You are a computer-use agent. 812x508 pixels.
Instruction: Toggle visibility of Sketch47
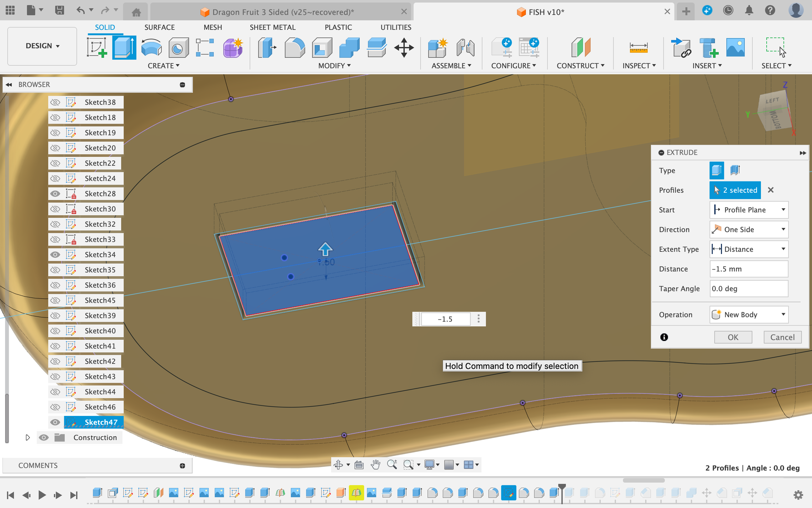click(x=55, y=422)
